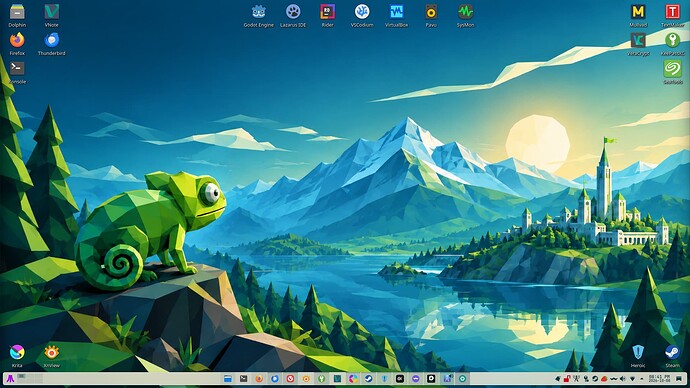Image resolution: width=690 pixels, height=388 pixels.
Task: Click Thunderbird icon in the taskbar
Action: [x=275, y=379]
